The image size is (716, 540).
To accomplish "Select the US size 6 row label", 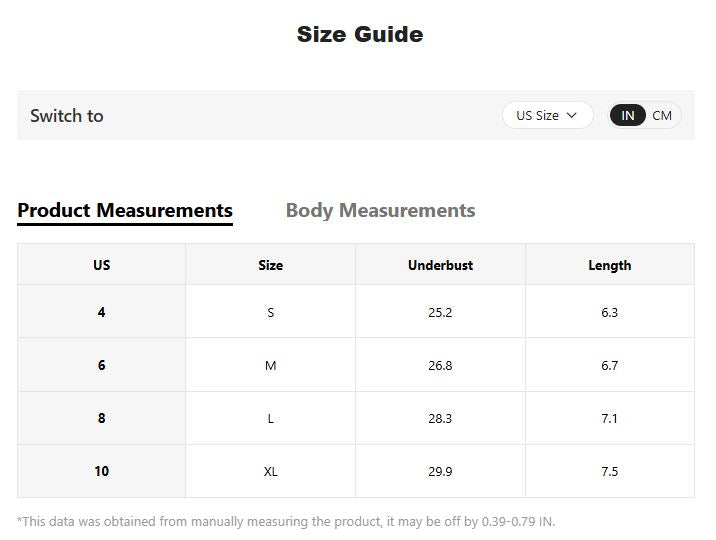I will [101, 365].
